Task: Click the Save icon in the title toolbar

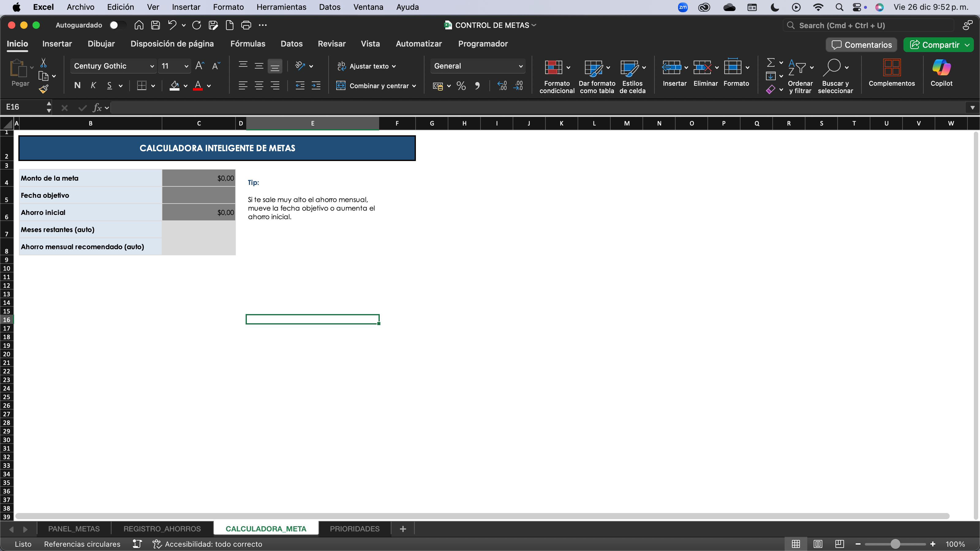Action: pos(155,25)
